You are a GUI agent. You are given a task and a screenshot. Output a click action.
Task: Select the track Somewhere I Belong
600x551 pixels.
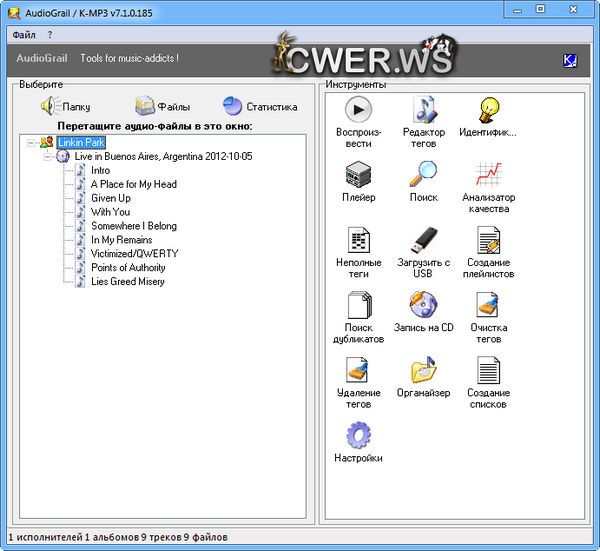tap(133, 226)
